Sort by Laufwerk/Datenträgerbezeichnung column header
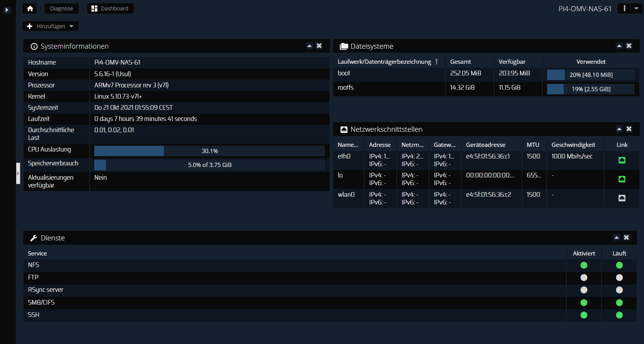Screen dimensions: 644x344 coord(384,62)
